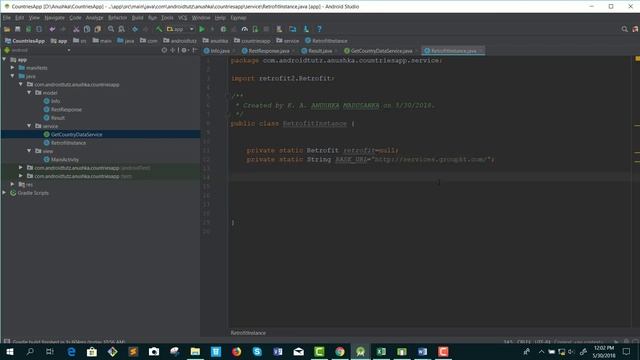This screenshot has width=640, height=360.
Task: Collapse the app module tree node
Action: click(x=4, y=60)
